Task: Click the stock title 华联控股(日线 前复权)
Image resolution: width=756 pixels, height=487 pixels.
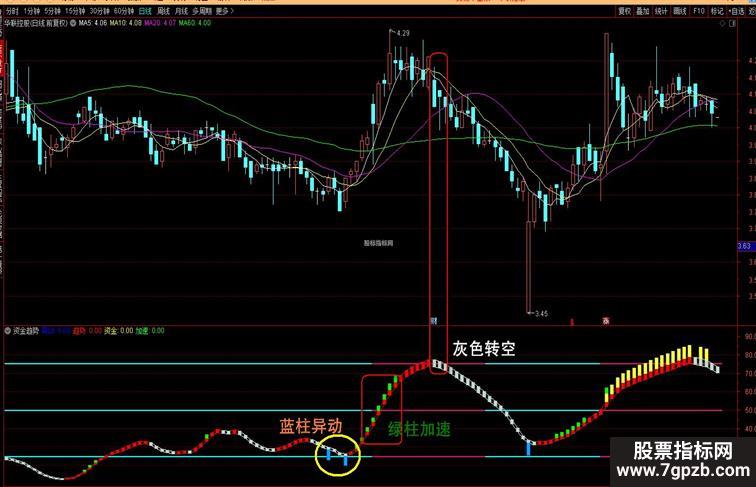Action: point(36,23)
